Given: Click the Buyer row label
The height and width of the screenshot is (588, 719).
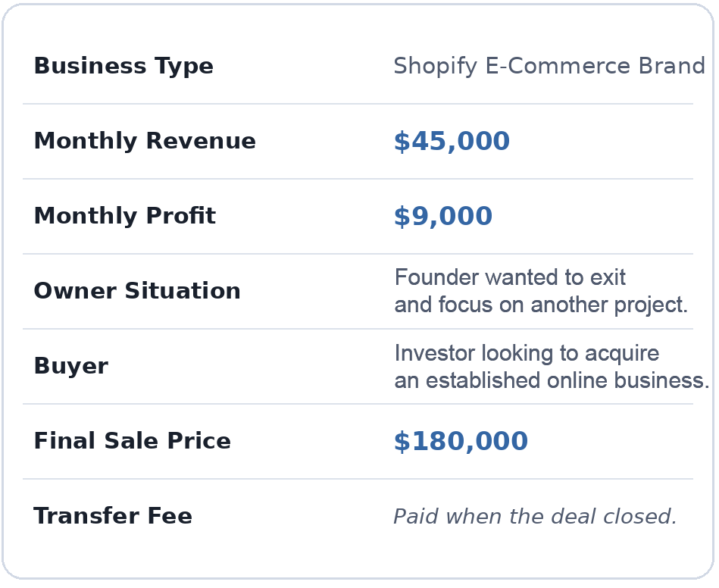Looking at the screenshot, I should click(x=71, y=367).
